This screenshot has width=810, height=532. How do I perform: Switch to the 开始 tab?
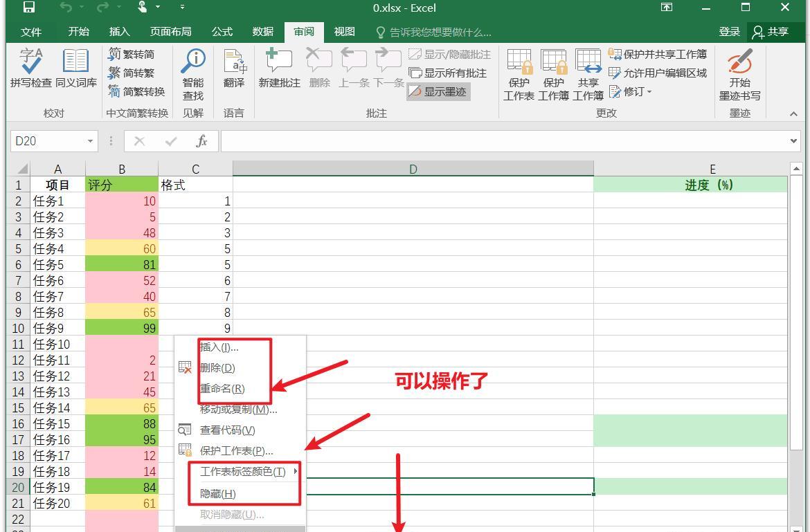click(x=78, y=31)
